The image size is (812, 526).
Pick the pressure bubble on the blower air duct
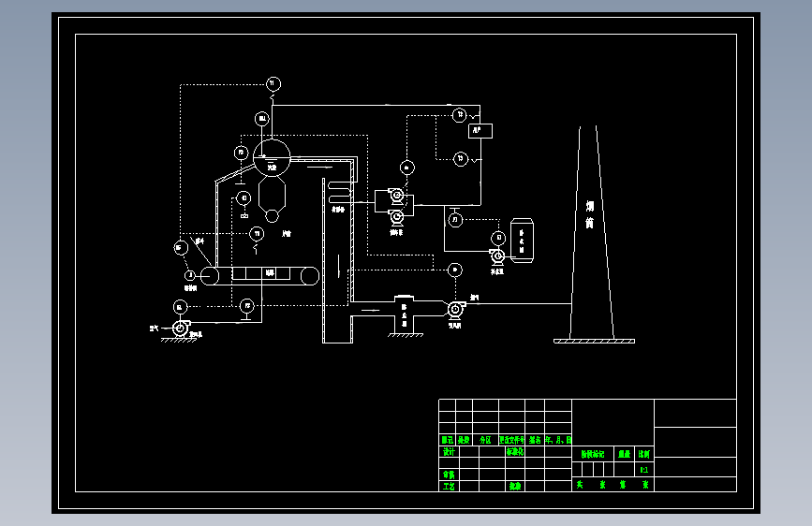[247, 306]
